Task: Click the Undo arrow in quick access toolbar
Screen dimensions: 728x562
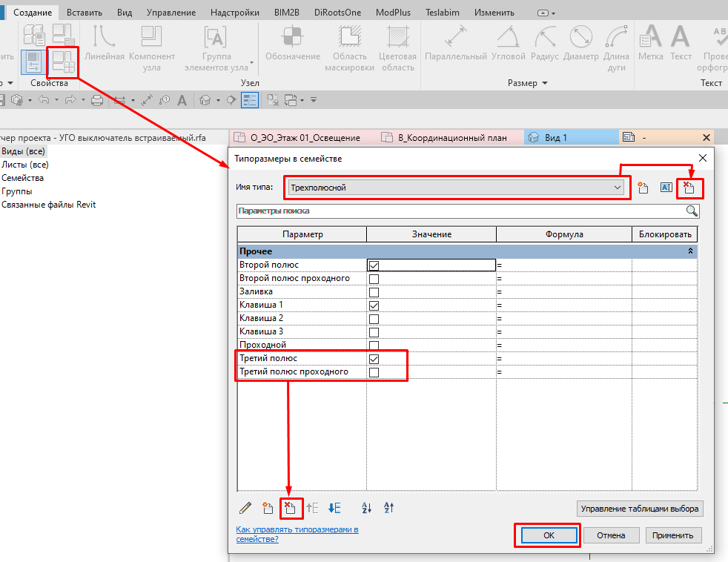Action: click(x=43, y=100)
